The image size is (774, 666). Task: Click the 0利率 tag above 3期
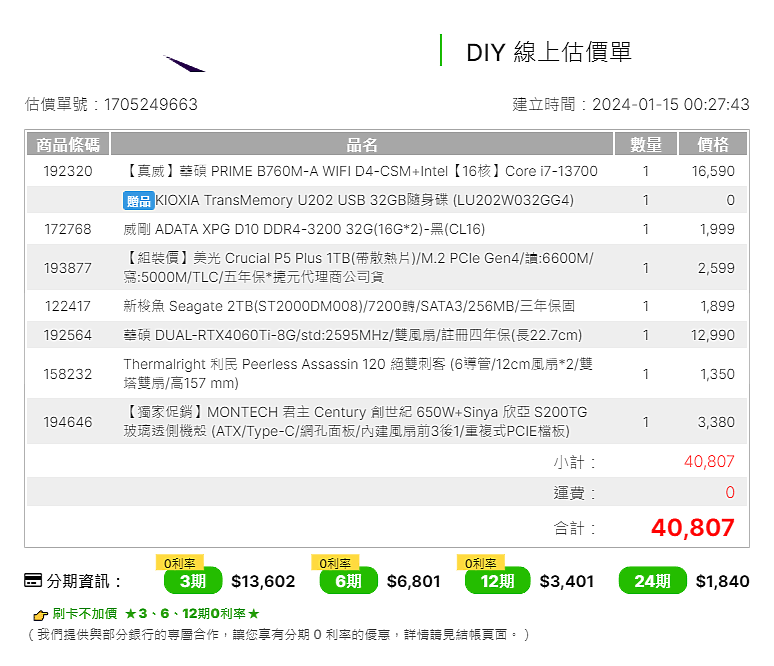(x=180, y=563)
